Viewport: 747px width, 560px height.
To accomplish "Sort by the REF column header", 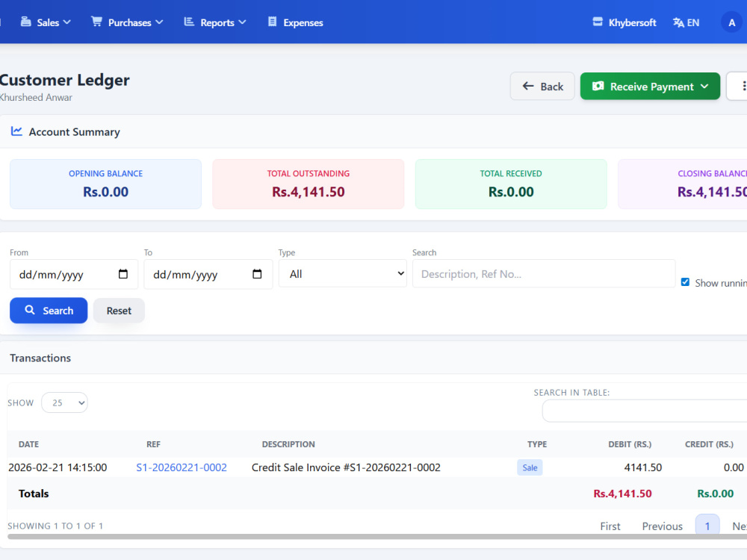I will [153, 444].
